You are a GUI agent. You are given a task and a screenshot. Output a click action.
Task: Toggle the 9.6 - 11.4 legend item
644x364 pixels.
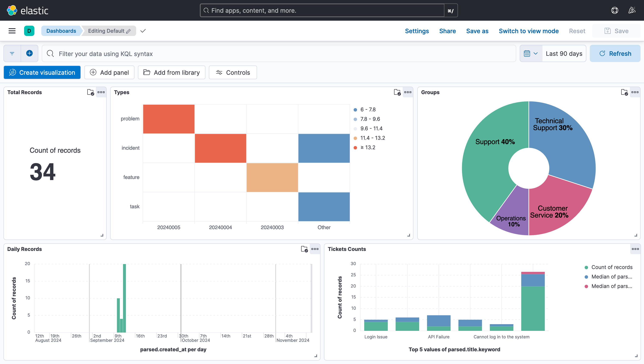coord(368,128)
